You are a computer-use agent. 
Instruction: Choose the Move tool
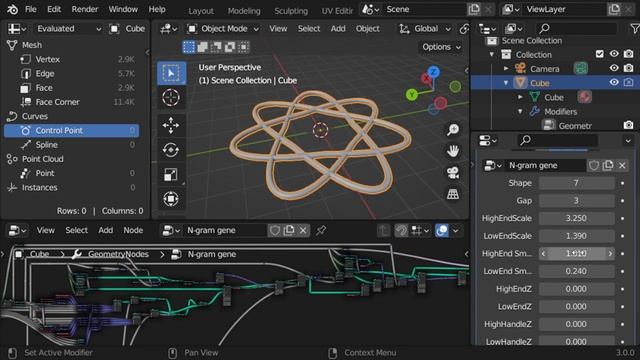[171, 126]
